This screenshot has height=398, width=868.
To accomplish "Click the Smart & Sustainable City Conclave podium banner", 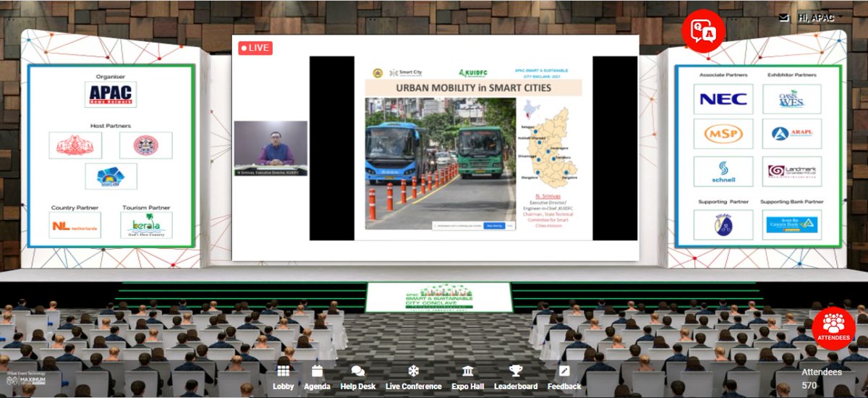I will point(438,297).
